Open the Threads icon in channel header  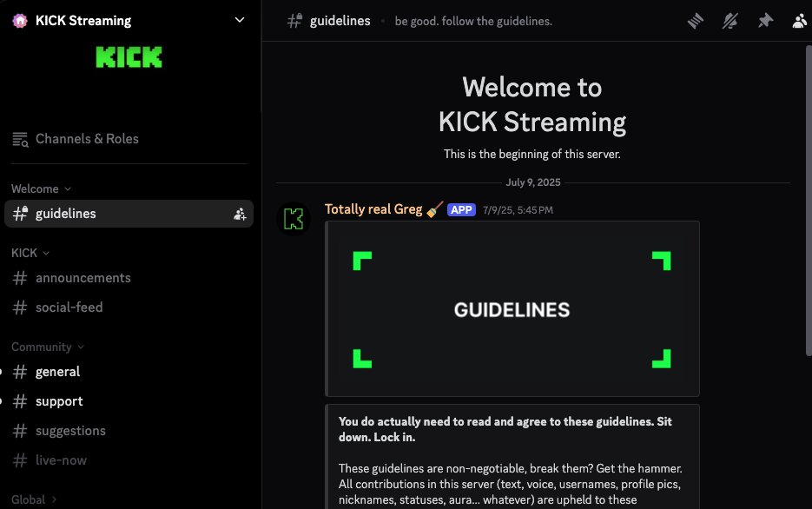pos(695,21)
